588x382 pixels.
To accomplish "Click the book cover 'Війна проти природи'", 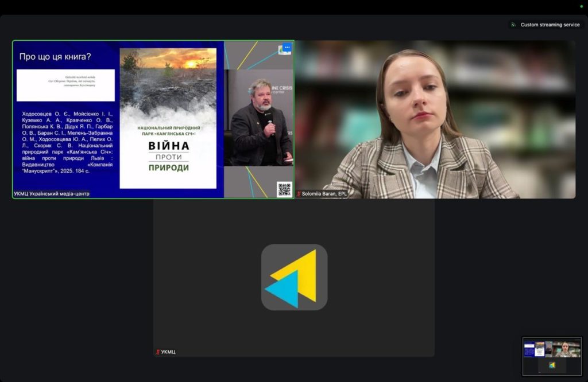I will pos(168,118).
